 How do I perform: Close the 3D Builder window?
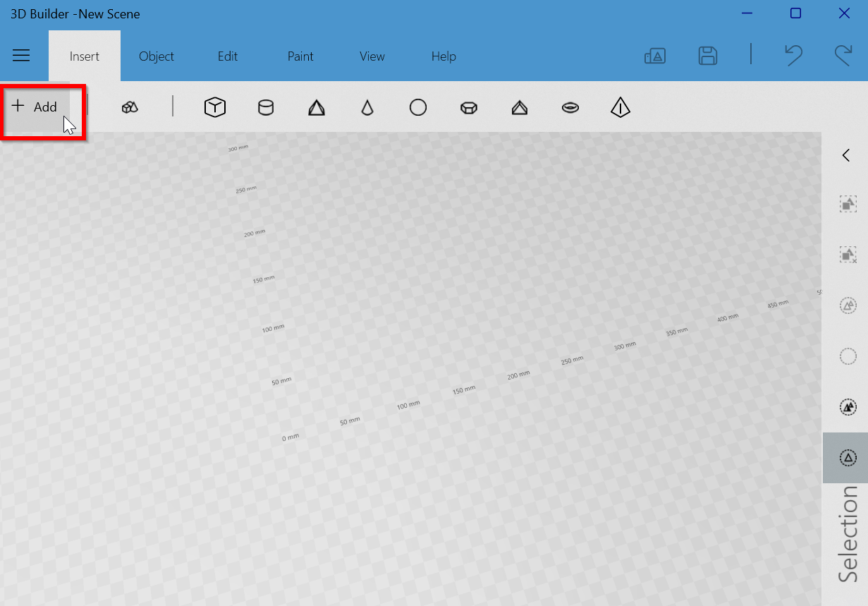point(844,13)
